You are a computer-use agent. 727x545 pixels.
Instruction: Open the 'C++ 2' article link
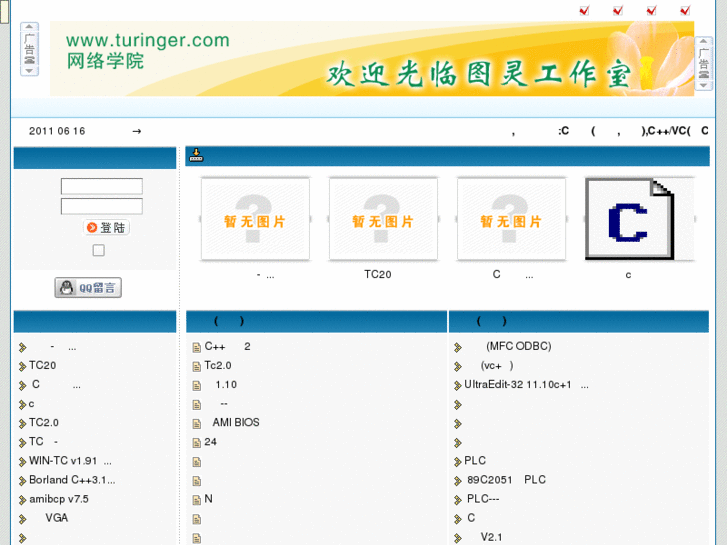[x=228, y=346]
